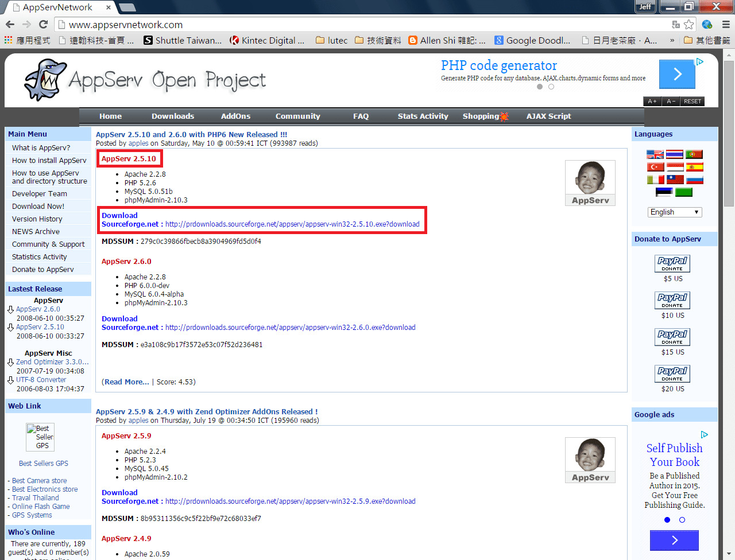Select the UK/US English flag
Viewport: 735px width, 560px height.
coord(655,154)
